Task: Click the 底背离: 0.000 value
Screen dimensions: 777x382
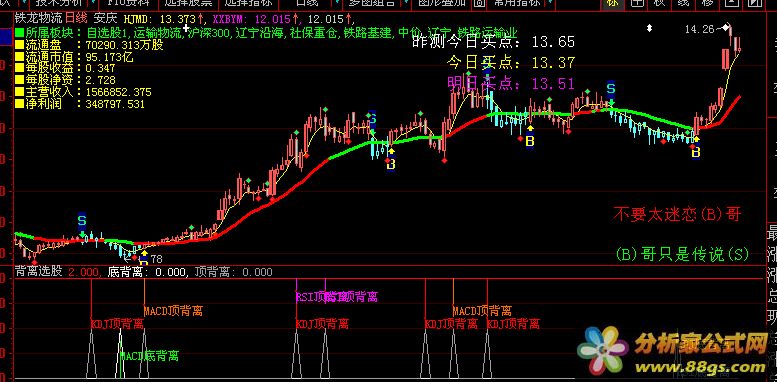Action: point(146,272)
